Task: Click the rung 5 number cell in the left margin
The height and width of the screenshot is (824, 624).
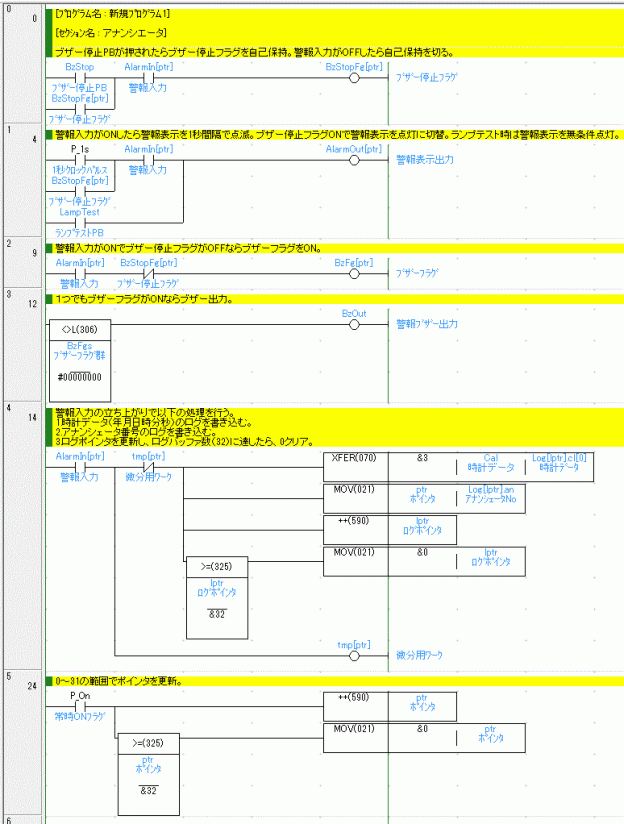Action: coord(23,743)
